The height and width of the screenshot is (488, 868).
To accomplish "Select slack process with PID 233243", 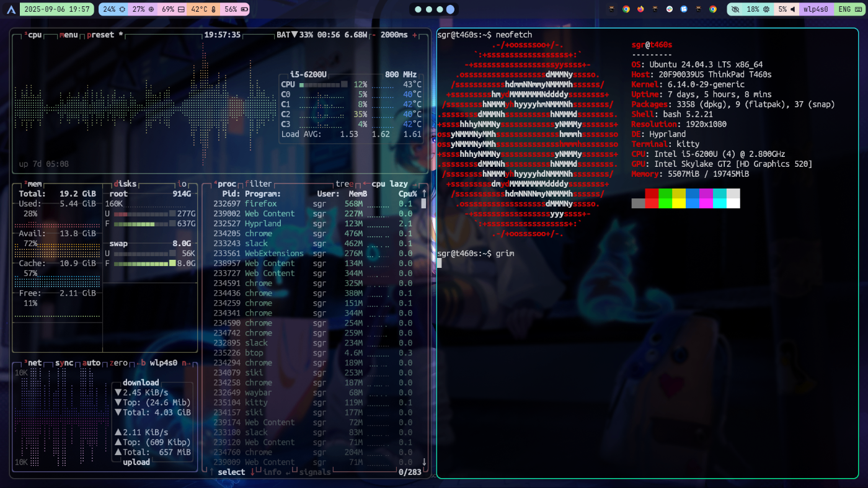I will (x=312, y=243).
